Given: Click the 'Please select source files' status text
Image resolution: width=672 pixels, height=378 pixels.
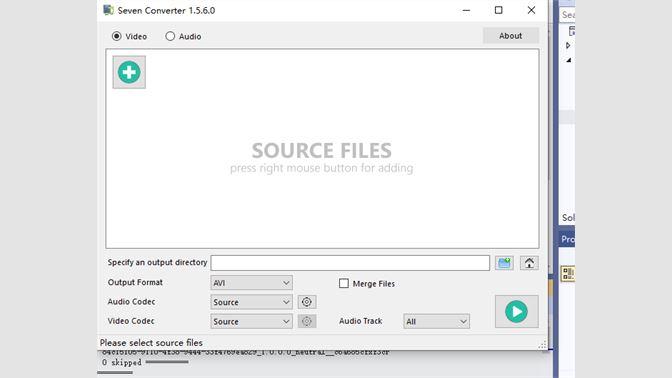Looking at the screenshot, I should [x=151, y=343].
